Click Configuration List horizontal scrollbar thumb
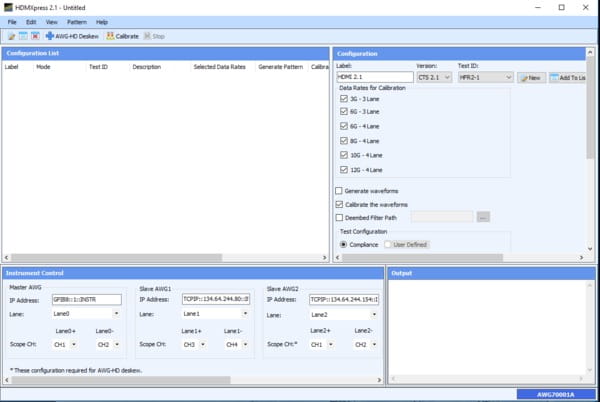 [x=117, y=257]
